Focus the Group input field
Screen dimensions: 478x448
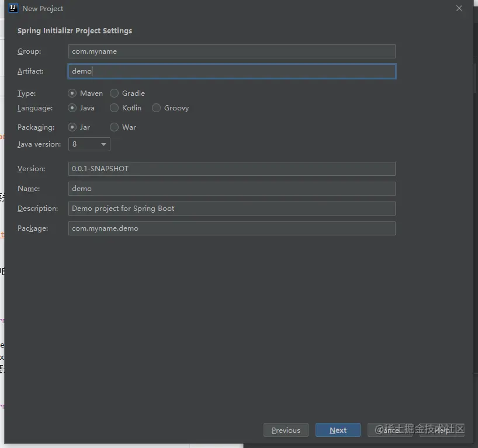231,51
